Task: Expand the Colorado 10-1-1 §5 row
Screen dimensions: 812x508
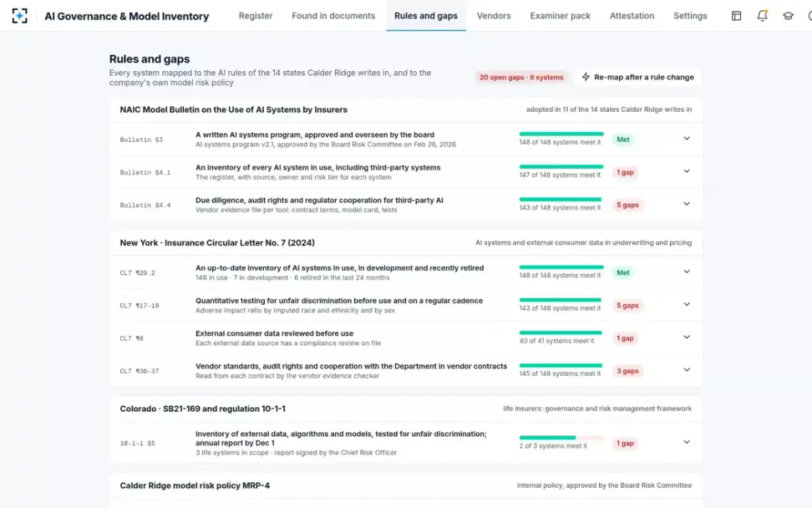Action: coord(687,442)
